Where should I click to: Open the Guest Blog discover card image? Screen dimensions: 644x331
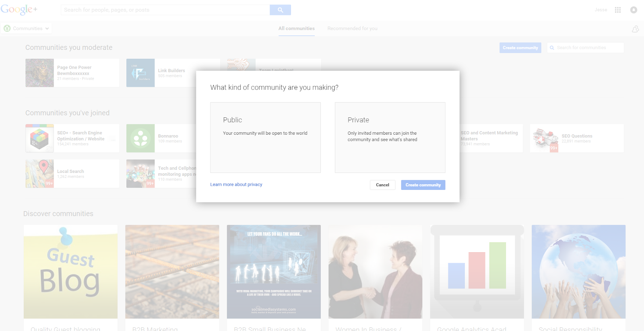click(70, 272)
